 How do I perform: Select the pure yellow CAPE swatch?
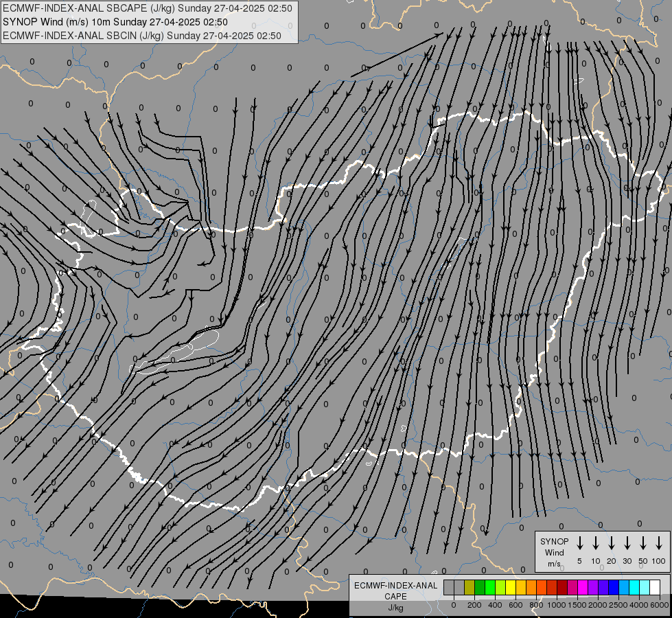[x=511, y=587]
